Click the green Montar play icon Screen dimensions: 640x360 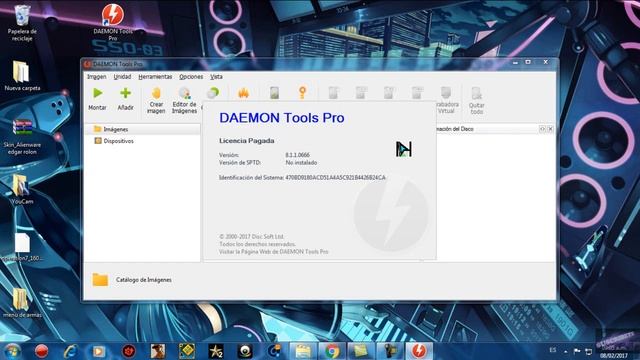(98, 93)
